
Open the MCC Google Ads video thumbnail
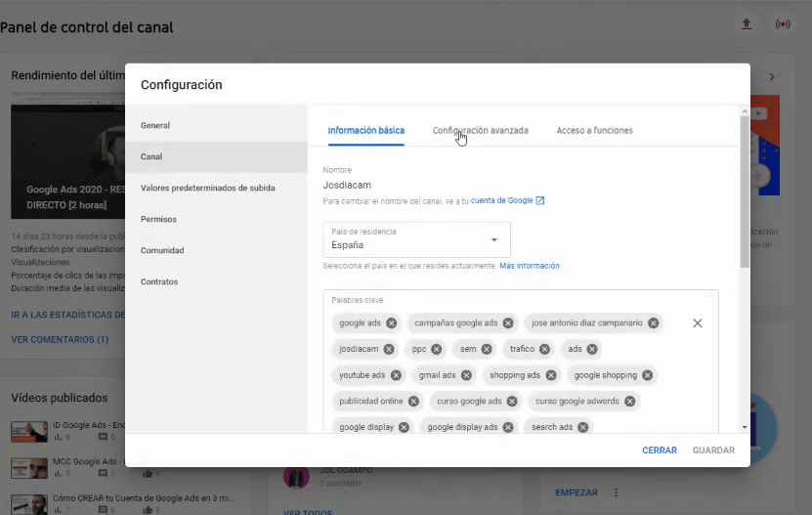(x=29, y=467)
